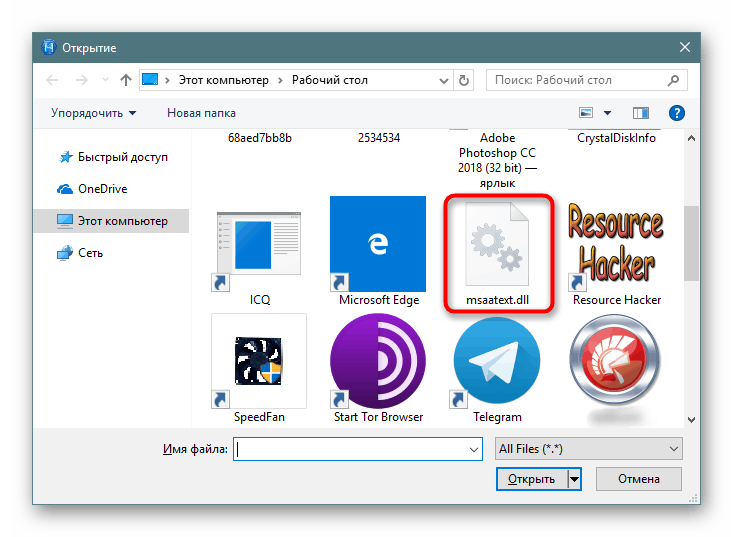Click the search magnifier icon
Viewport: 733px width, 537px height.
tap(673, 80)
